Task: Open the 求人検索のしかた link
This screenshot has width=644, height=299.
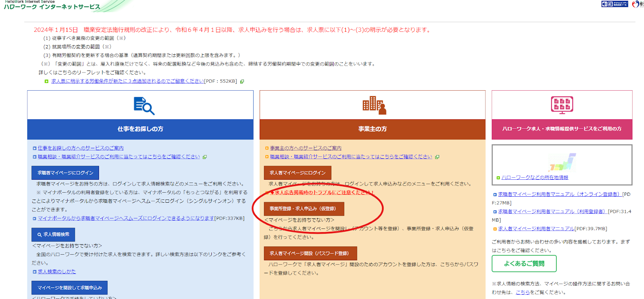Action: pyautogui.click(x=57, y=272)
